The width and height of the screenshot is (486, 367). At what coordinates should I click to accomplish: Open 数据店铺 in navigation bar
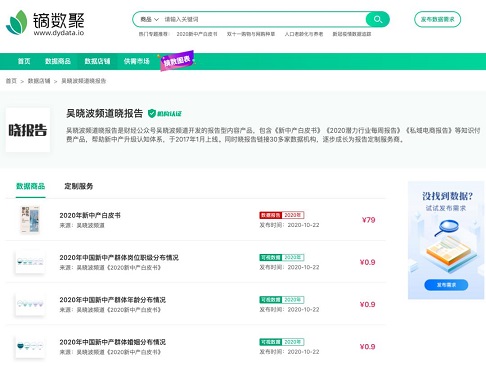(97, 61)
